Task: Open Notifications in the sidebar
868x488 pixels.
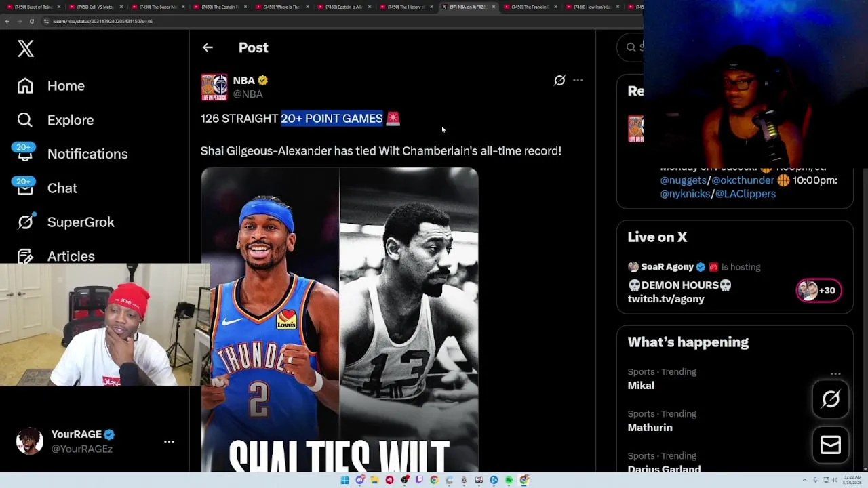Action: click(x=87, y=154)
